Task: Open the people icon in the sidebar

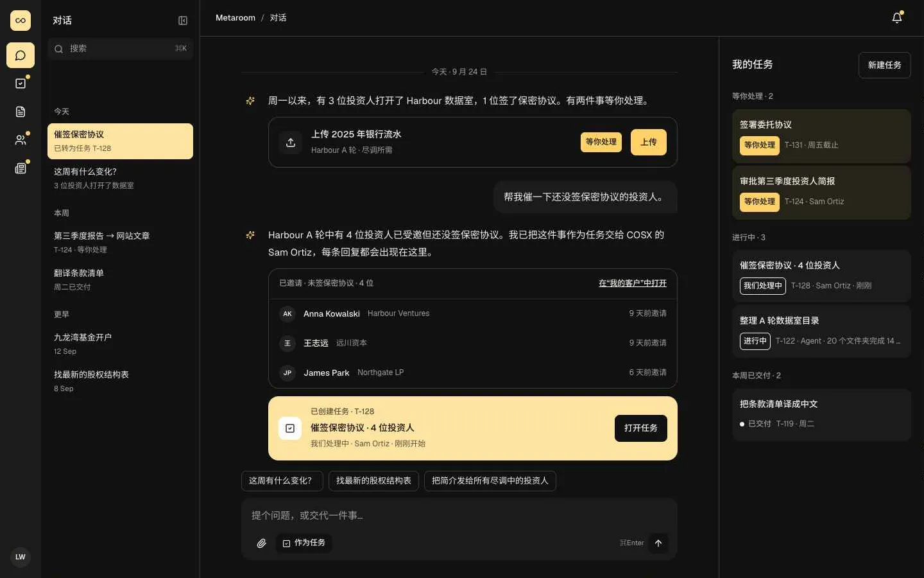Action: 21,140
